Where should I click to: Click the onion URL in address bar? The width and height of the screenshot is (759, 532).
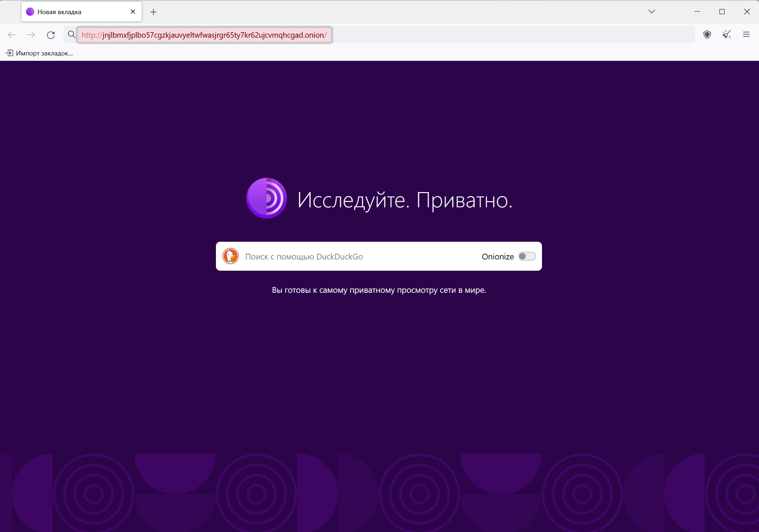tap(204, 35)
